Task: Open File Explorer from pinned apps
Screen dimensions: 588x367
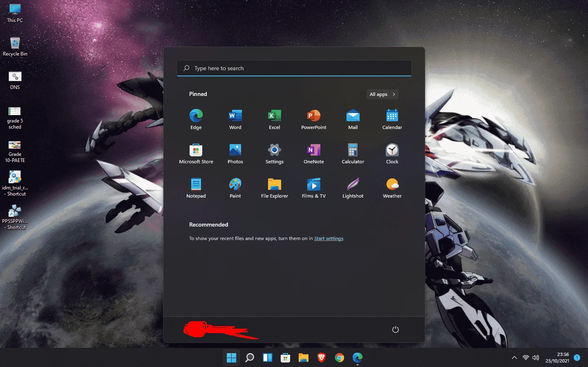Action: [275, 188]
